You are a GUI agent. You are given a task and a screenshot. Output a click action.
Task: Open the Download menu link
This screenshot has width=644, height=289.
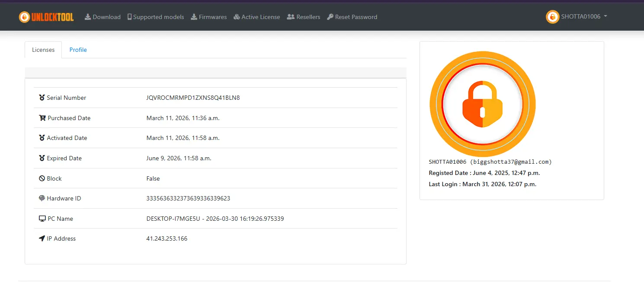[103, 17]
